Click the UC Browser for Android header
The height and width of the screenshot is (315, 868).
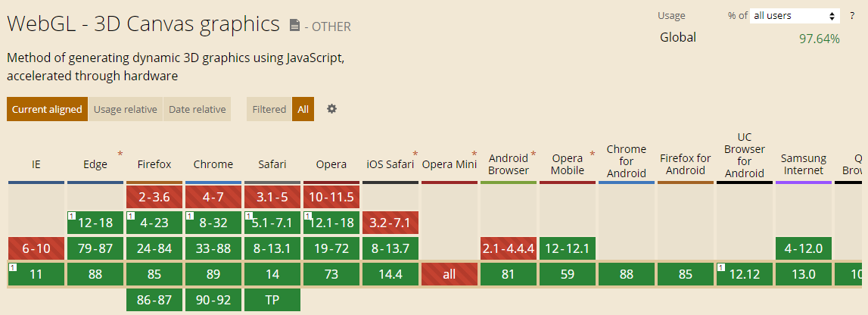744,155
